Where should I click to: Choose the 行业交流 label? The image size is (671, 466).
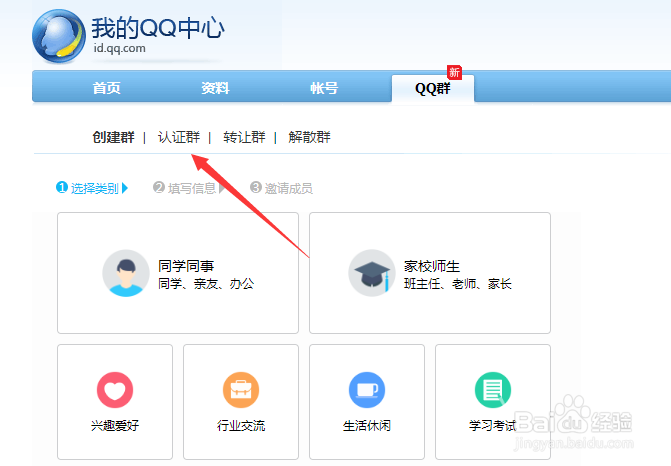tap(241, 425)
